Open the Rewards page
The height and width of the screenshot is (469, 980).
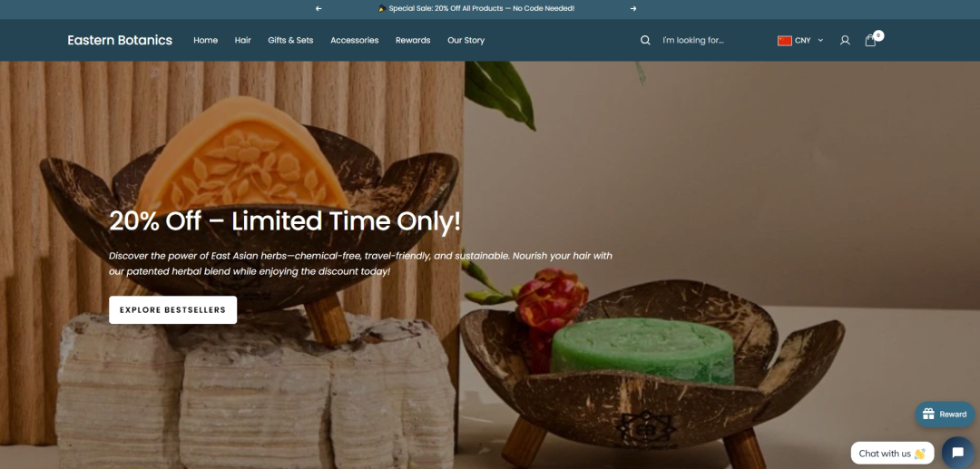pos(413,40)
